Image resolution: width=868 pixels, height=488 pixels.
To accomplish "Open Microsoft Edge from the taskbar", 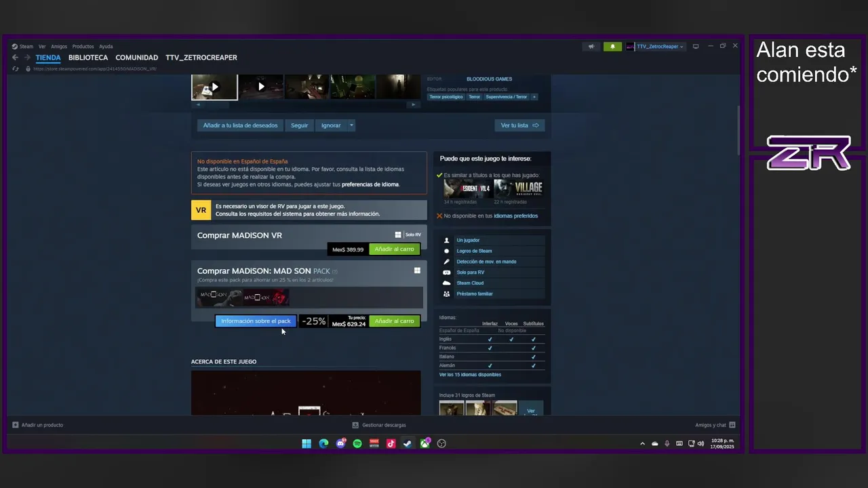I will (x=323, y=444).
